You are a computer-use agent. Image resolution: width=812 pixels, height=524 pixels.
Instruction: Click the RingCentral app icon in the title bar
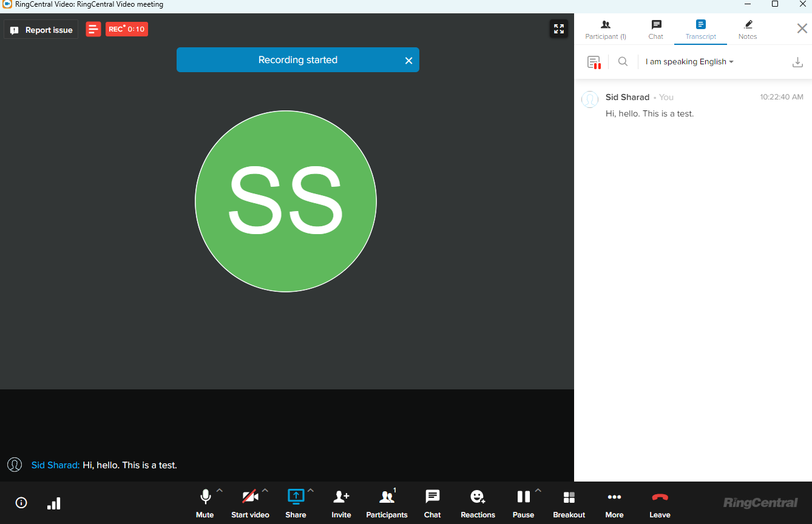click(x=7, y=4)
